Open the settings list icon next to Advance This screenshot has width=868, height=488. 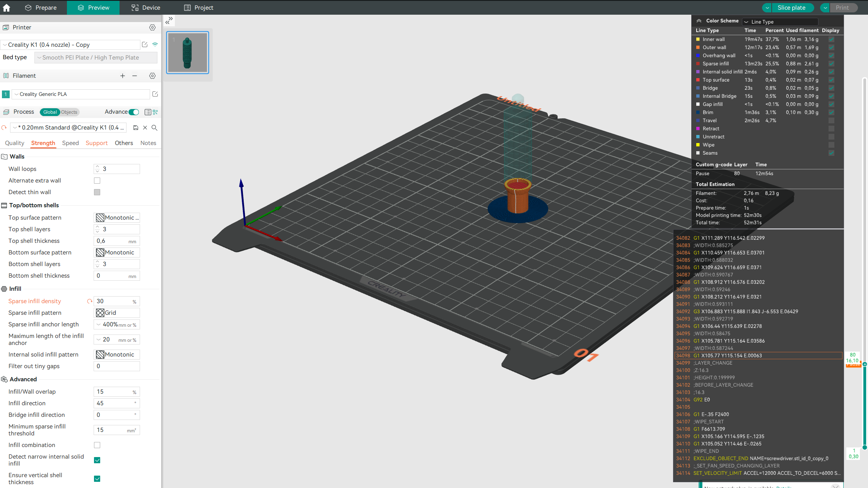(147, 112)
